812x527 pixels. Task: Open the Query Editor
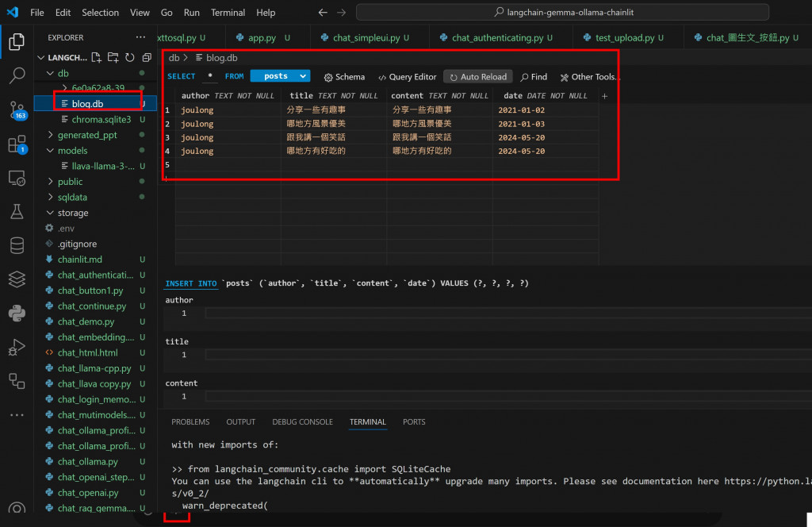[x=407, y=77]
